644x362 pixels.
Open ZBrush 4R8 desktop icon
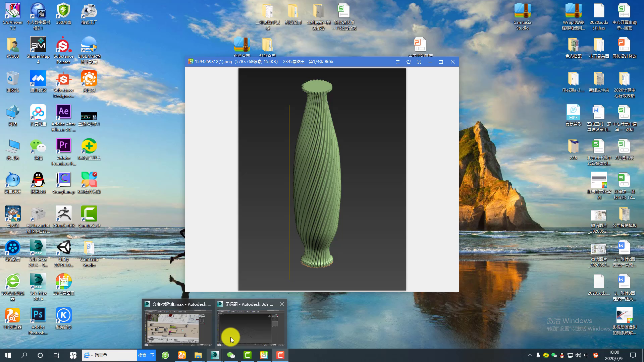point(63,217)
